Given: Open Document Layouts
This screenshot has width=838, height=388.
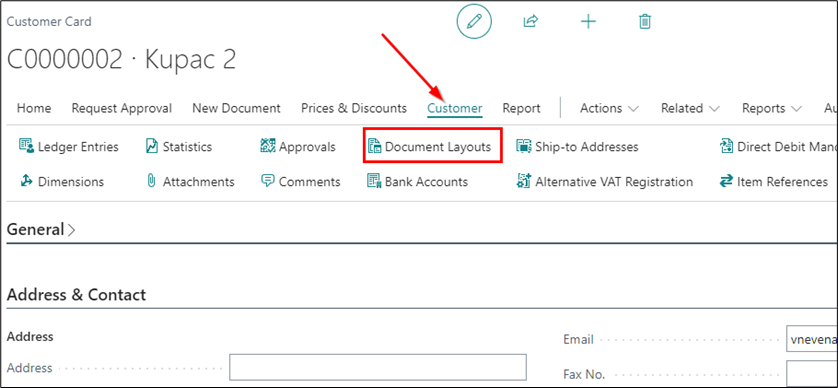Looking at the screenshot, I should (430, 146).
